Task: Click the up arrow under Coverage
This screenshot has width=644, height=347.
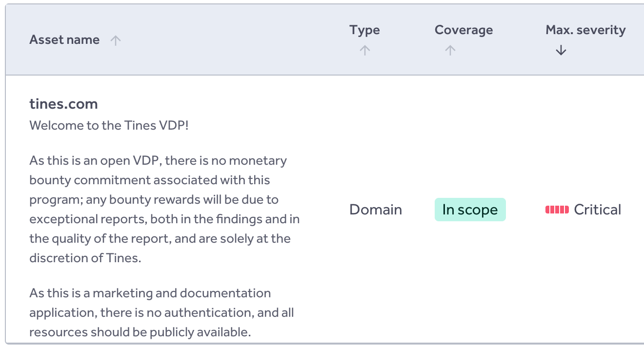Action: click(x=450, y=50)
